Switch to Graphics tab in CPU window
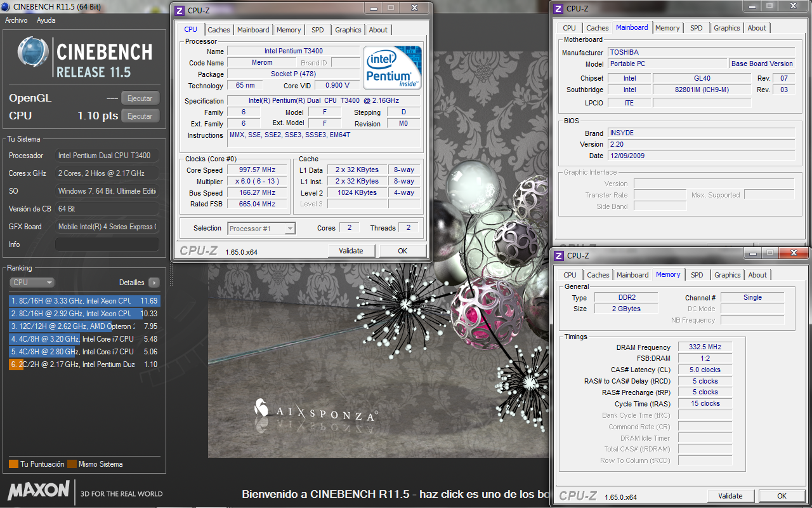Screen dimensions: 812x508 (348, 30)
